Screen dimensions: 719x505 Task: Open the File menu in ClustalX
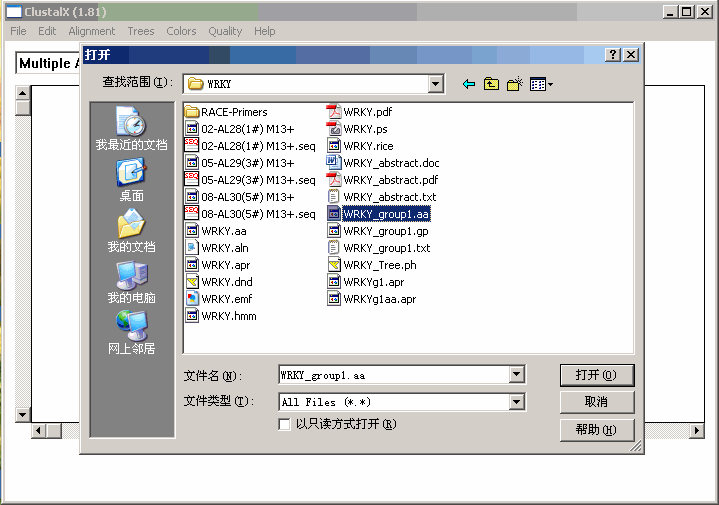pyautogui.click(x=18, y=31)
